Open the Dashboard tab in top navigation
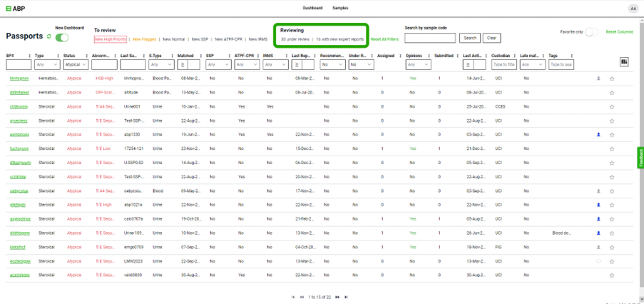 312,8
